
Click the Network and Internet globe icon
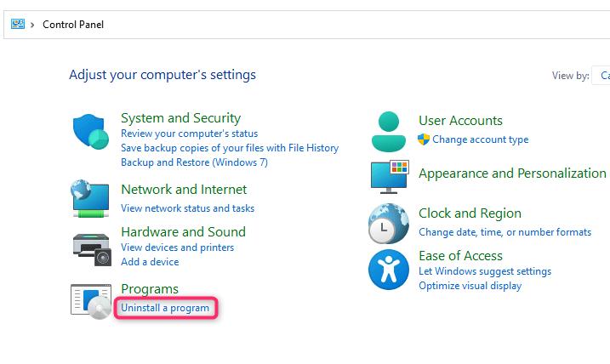[x=89, y=198]
